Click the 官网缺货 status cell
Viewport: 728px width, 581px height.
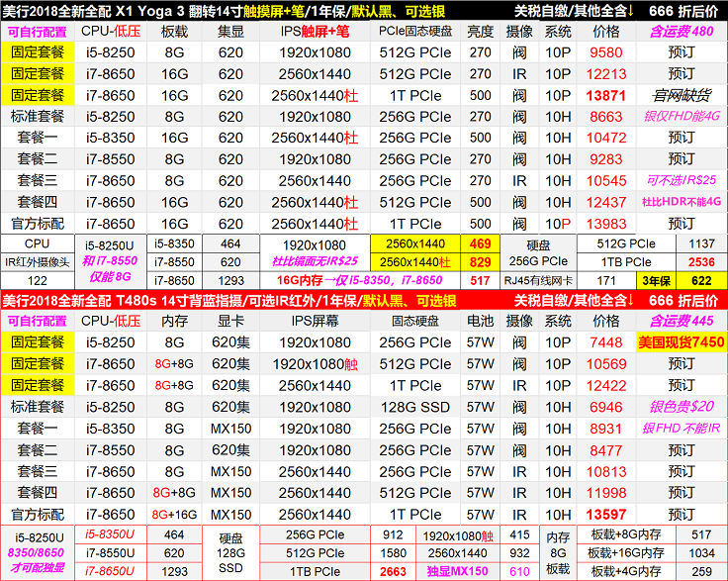[x=682, y=95]
